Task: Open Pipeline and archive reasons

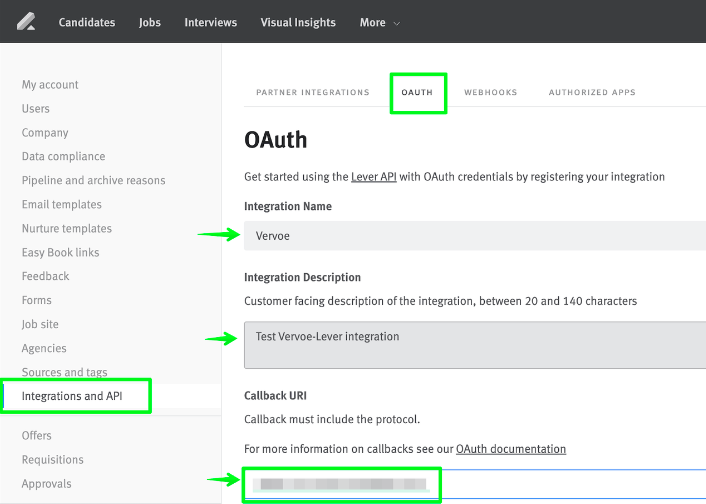Action: point(94,180)
